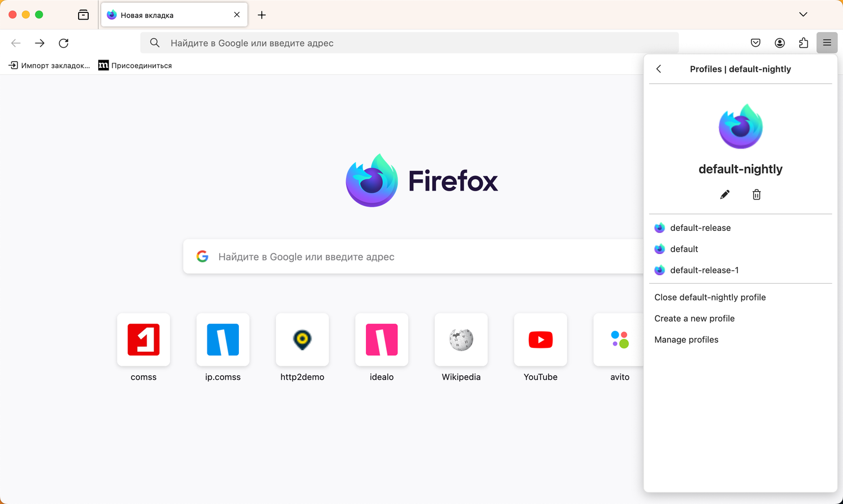843x504 pixels.
Task: Click the default-nightly profile avatar
Action: [x=741, y=126]
